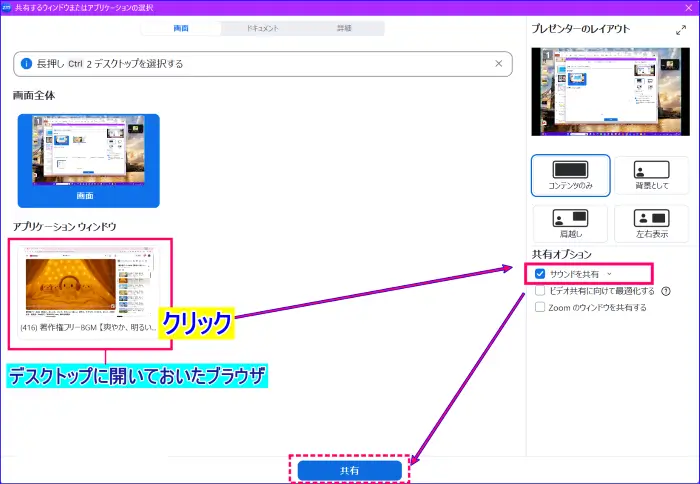Click the Zoom logo in title bar
The width and height of the screenshot is (700, 484).
point(6,8)
